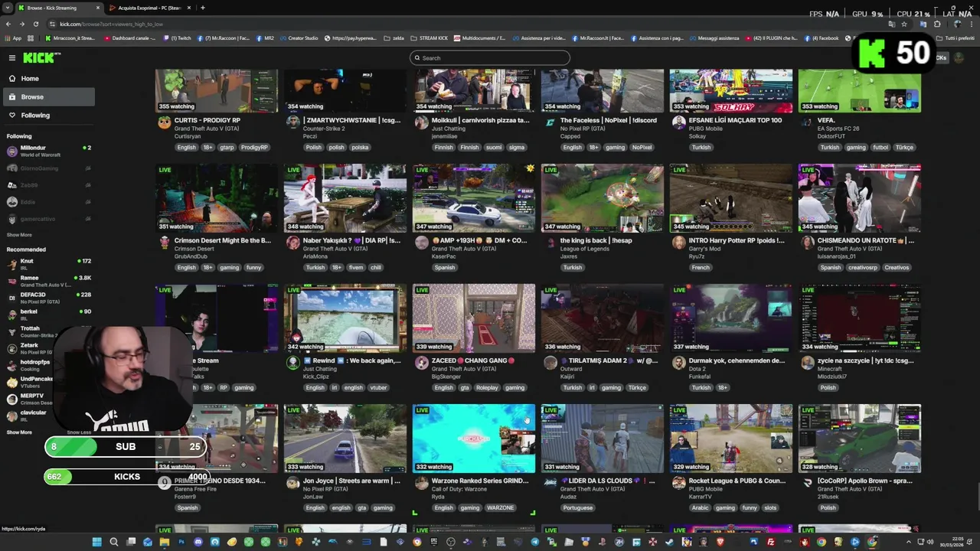980x551 pixels.
Task: Open berkel in Recommended list
Action: point(47,315)
